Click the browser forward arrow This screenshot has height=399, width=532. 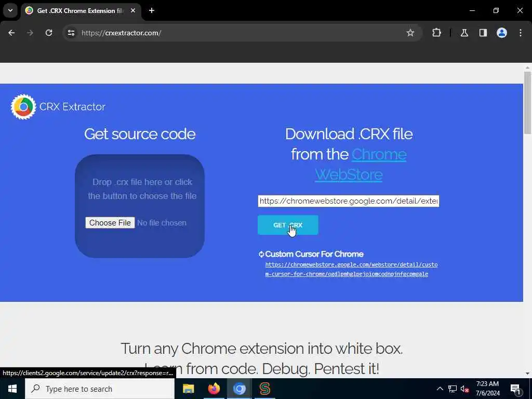pyautogui.click(x=30, y=33)
